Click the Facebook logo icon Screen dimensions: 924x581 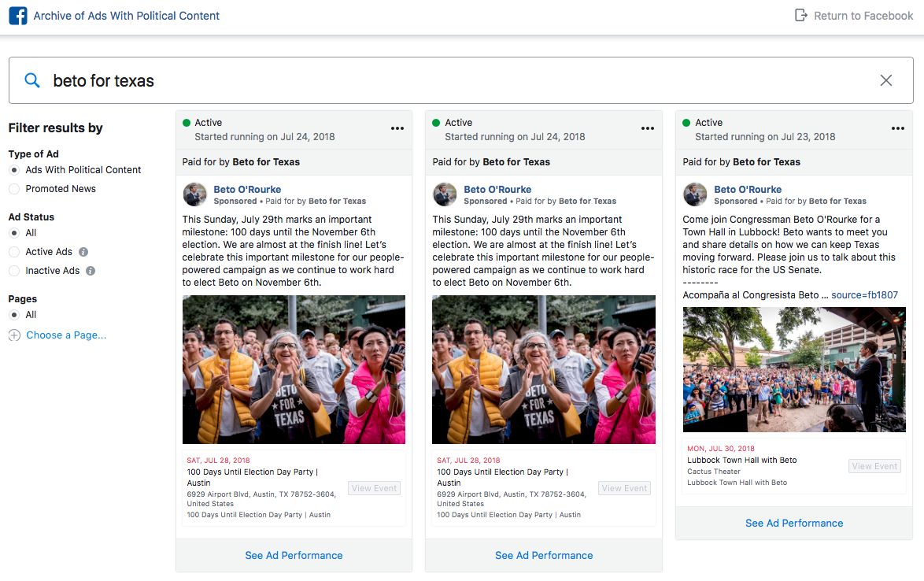[17, 16]
